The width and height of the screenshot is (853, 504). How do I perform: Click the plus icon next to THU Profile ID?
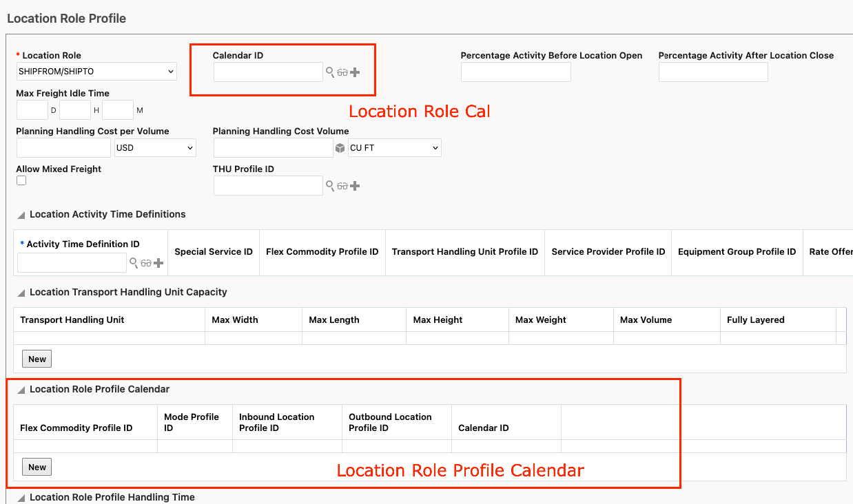click(x=355, y=185)
